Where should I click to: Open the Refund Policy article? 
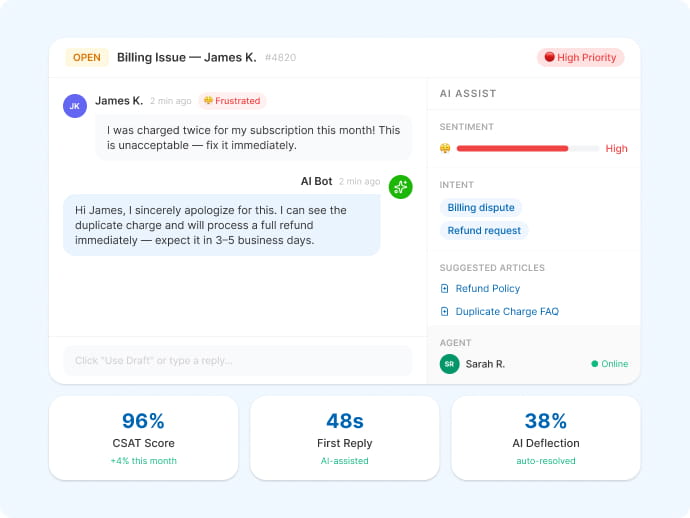pos(488,288)
